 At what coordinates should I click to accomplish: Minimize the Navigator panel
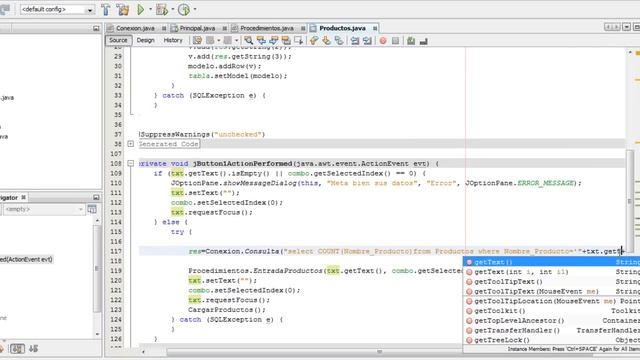96,198
